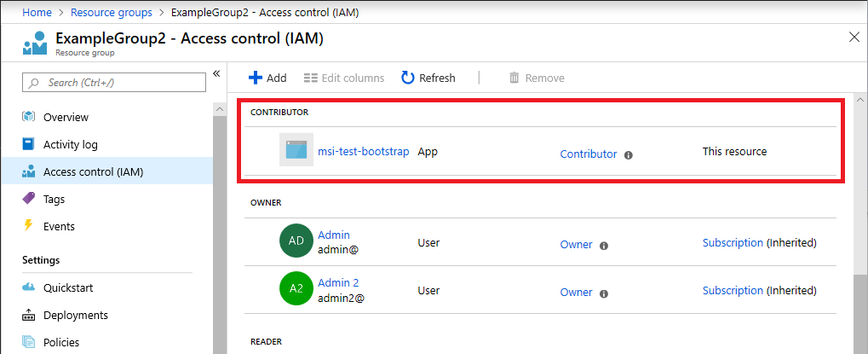Close the Access control blade
The width and height of the screenshot is (868, 354).
point(854,37)
